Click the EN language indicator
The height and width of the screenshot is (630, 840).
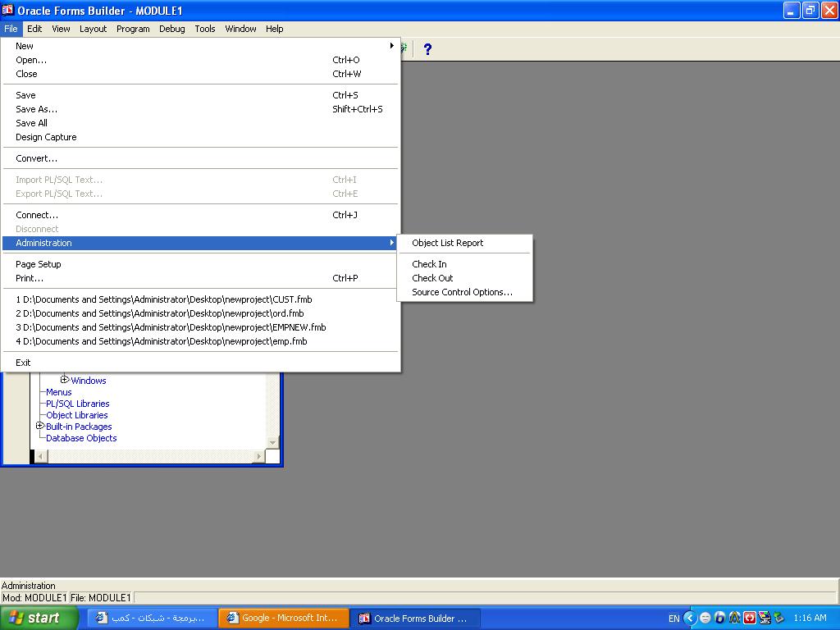674,619
